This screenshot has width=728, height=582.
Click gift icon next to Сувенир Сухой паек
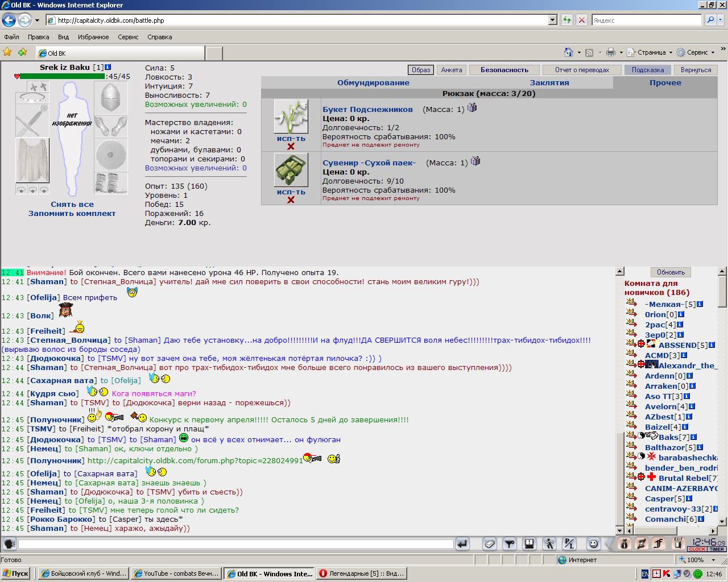coord(475,161)
